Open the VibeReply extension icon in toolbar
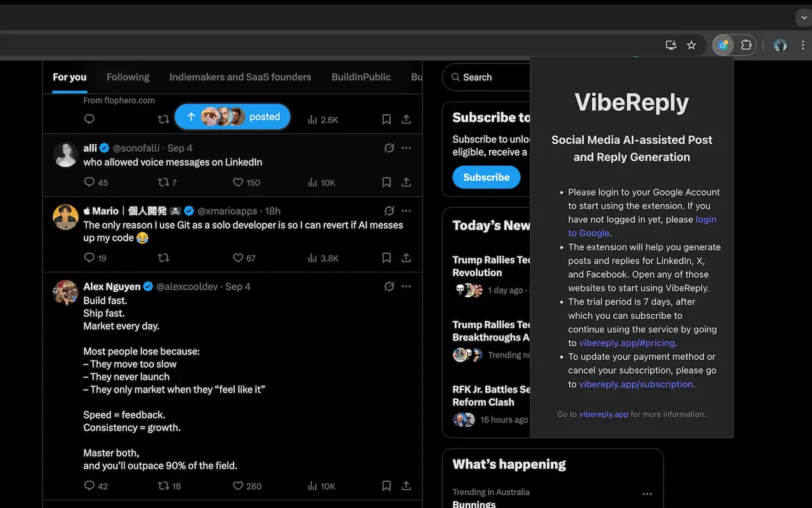Viewport: 812px width, 508px height. point(723,45)
